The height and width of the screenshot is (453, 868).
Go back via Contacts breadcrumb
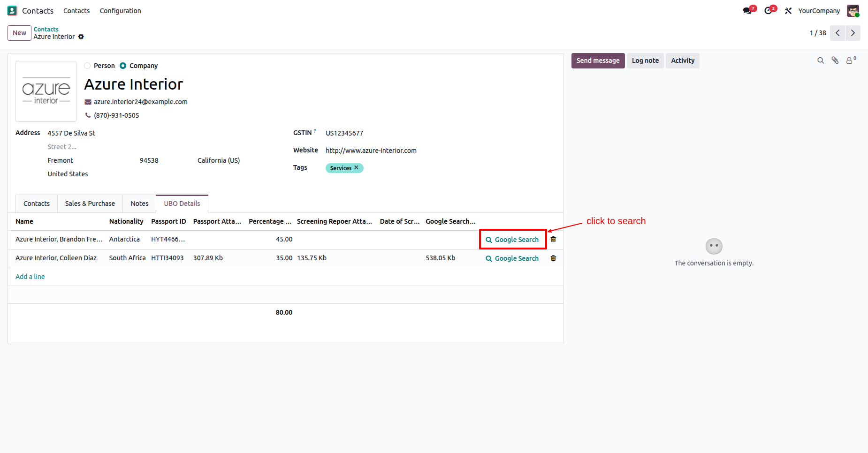(46, 29)
